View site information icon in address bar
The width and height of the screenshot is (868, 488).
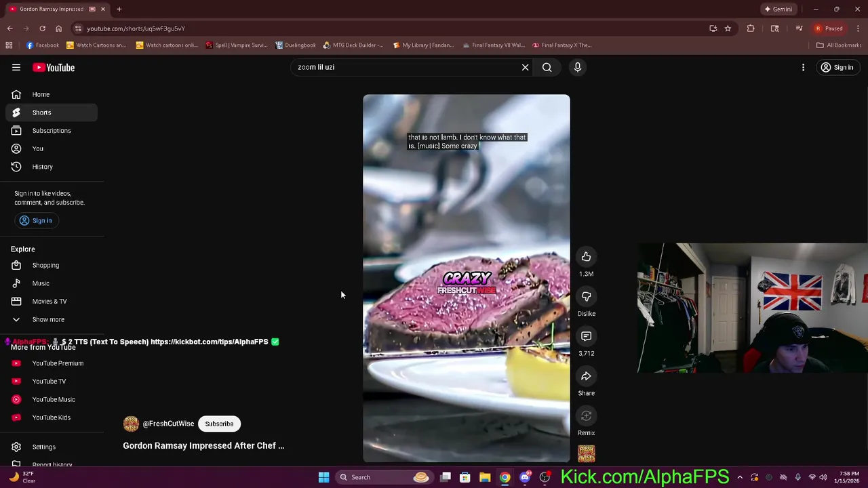[x=78, y=28]
